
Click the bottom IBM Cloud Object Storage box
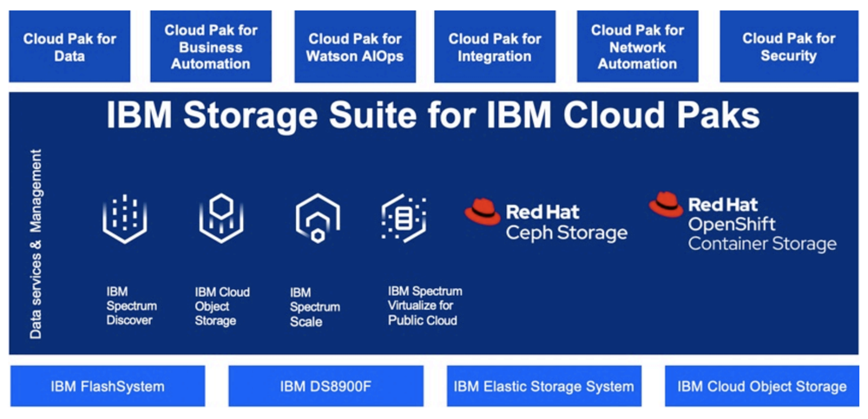[x=762, y=386]
